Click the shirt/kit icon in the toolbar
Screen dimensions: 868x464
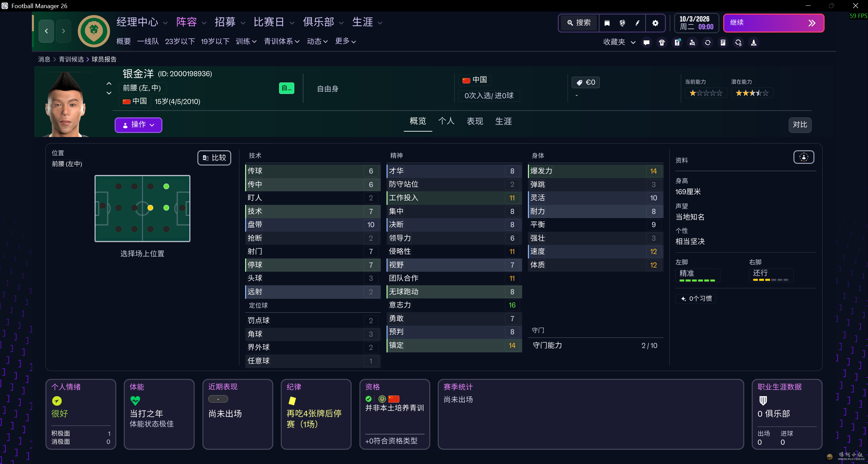pyautogui.click(x=662, y=42)
